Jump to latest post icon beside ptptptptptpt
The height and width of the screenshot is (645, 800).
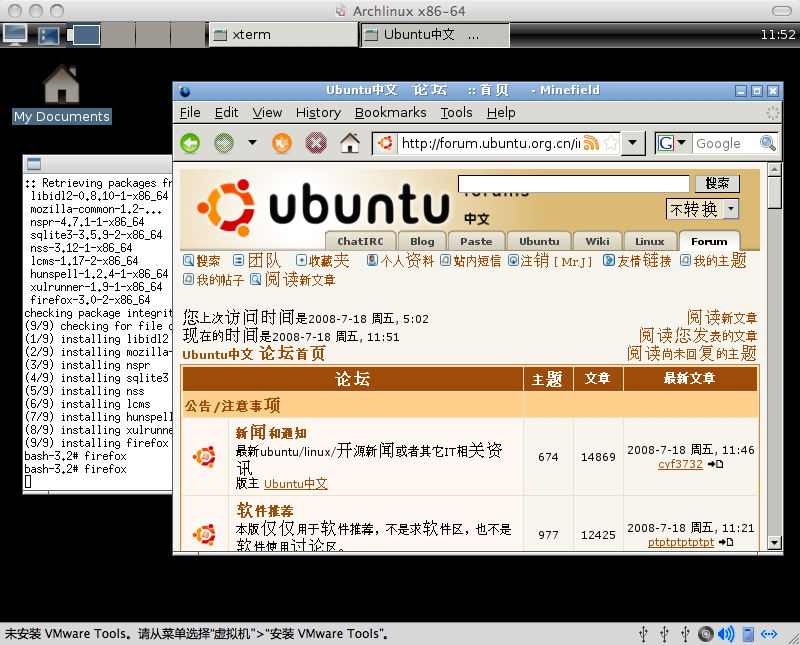coord(726,542)
